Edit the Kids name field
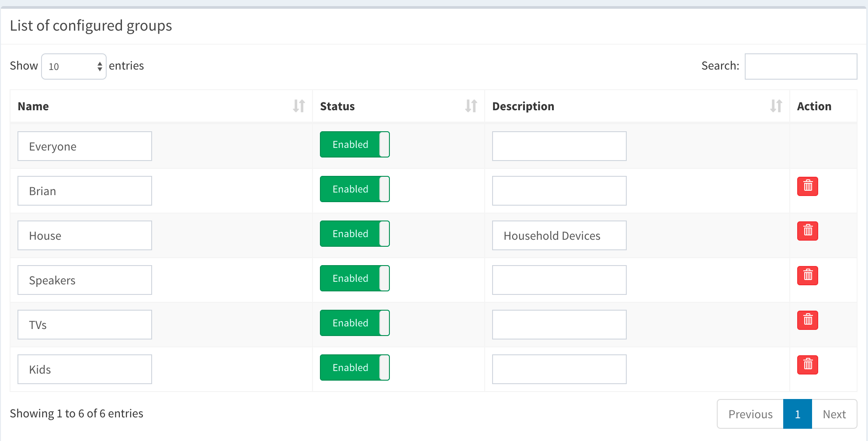This screenshot has width=868, height=441. (85, 369)
